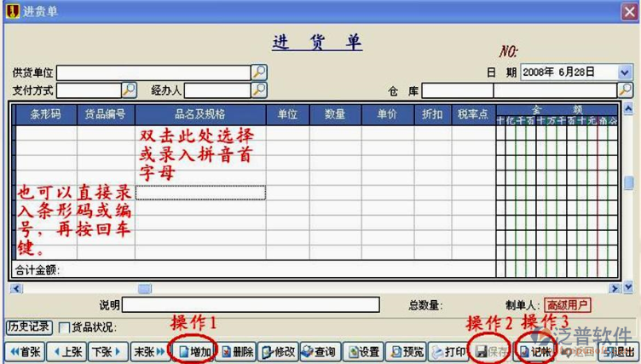This screenshot has height=364, width=641.
Task: Open 查询 search button
Action: tap(320, 352)
